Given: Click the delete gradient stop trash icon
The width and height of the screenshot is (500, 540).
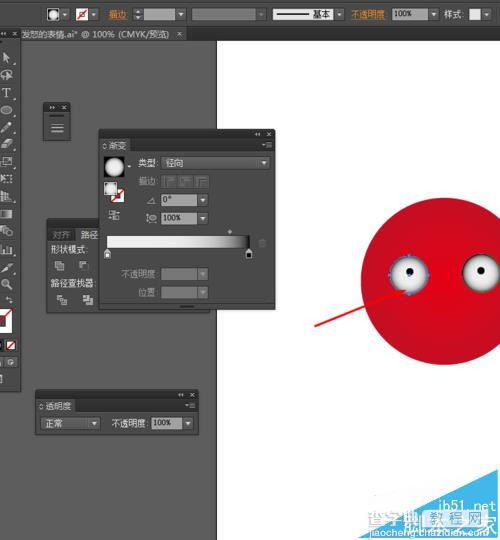Looking at the screenshot, I should tap(262, 243).
